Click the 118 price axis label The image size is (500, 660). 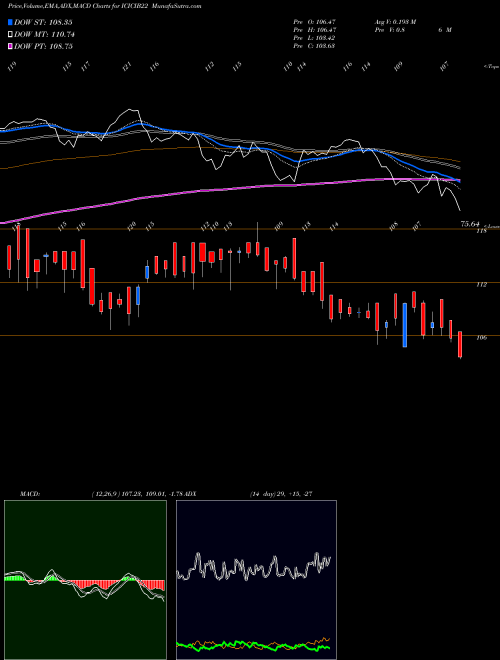click(481, 231)
